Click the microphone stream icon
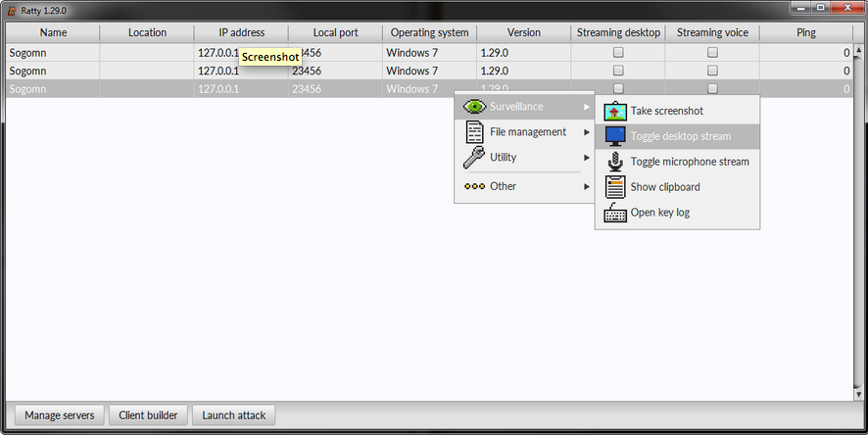 (x=615, y=162)
